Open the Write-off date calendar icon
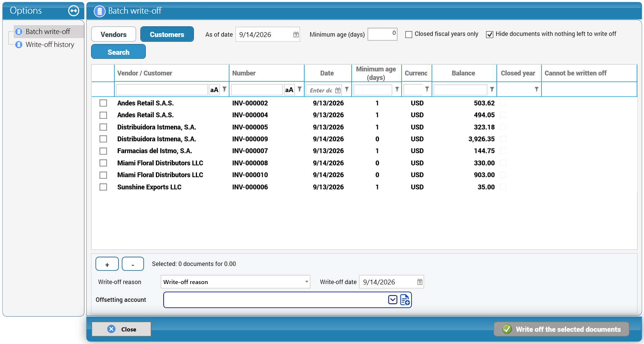Image resolution: width=644 pixels, height=344 pixels. [x=420, y=282]
